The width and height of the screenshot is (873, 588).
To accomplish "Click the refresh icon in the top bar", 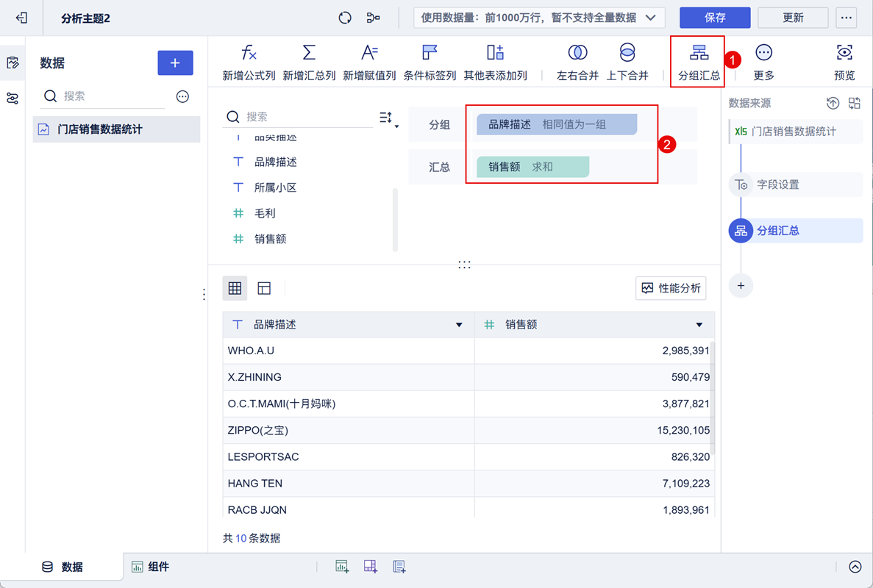I will (344, 17).
